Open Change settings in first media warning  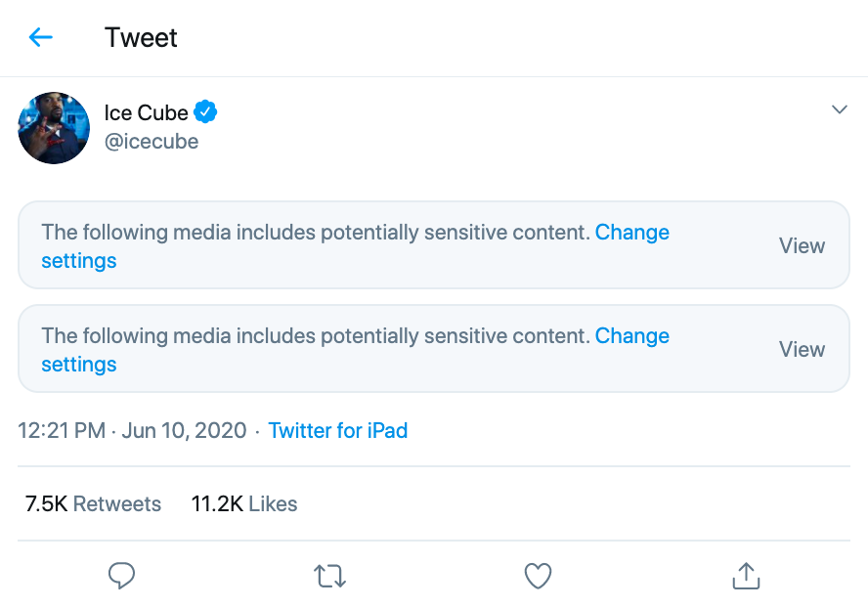[631, 233]
